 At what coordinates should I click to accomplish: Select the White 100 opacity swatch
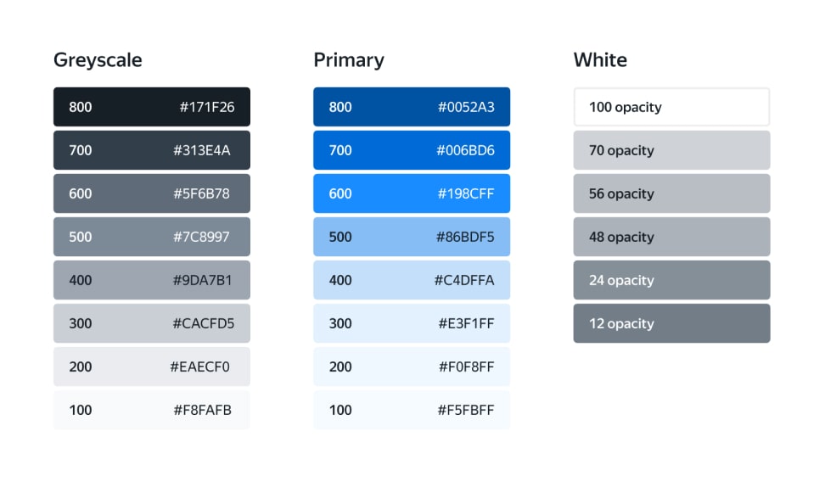[671, 107]
